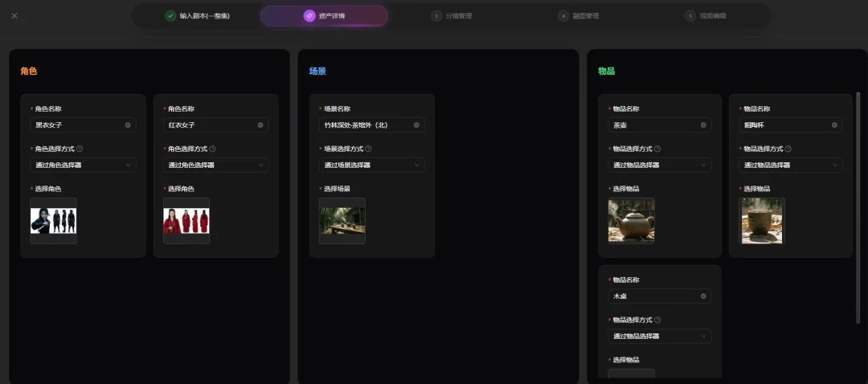
Task: Clear the 红衣女子 name field
Action: click(260, 125)
